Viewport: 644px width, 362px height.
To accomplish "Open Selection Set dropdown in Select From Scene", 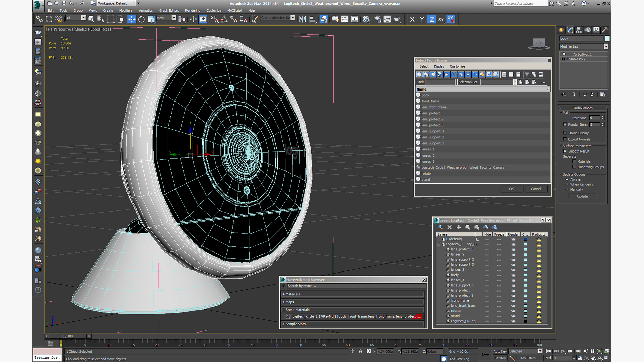I will pyautogui.click(x=515, y=82).
